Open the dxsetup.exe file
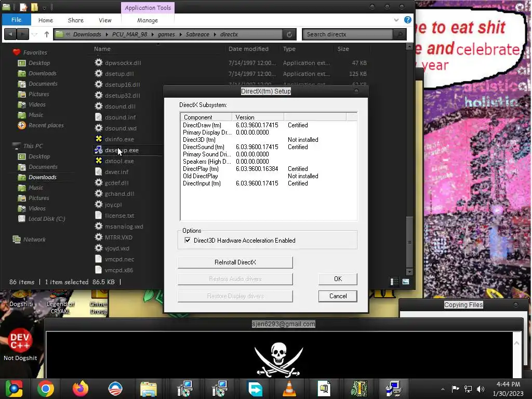 point(122,150)
